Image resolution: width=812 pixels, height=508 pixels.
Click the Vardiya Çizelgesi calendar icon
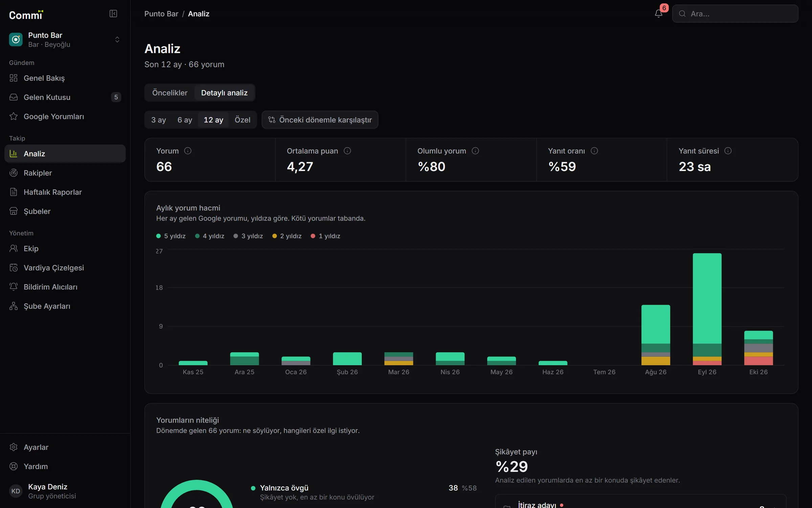coord(14,268)
